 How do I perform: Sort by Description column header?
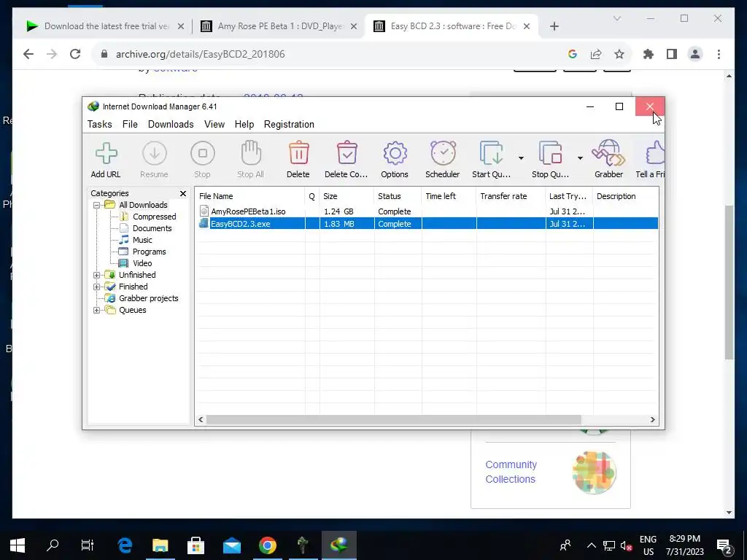[625, 196]
